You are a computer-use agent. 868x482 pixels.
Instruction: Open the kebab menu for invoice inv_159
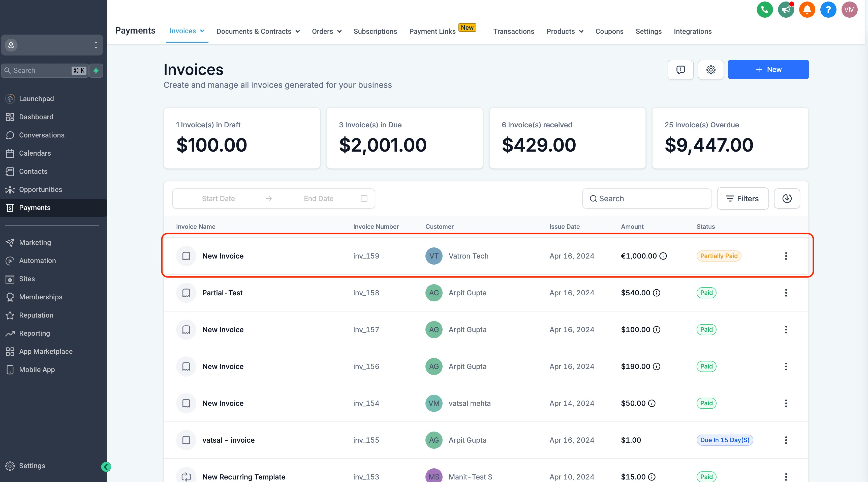pyautogui.click(x=786, y=256)
